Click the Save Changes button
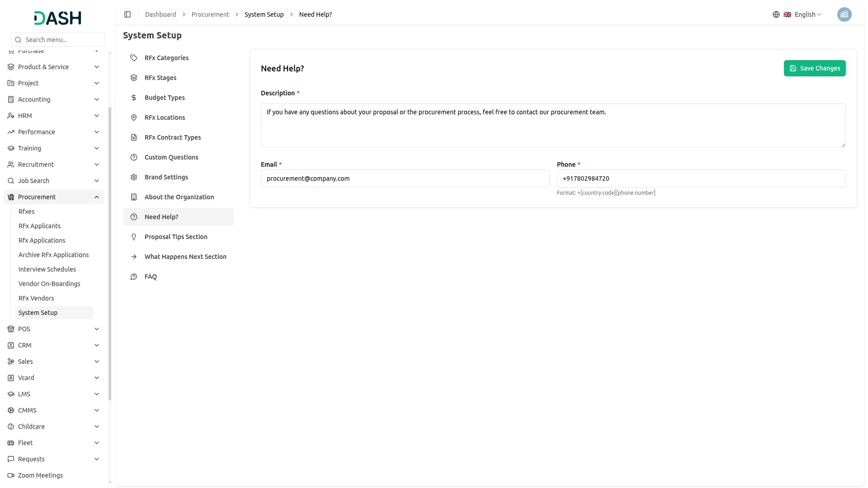 pos(815,68)
